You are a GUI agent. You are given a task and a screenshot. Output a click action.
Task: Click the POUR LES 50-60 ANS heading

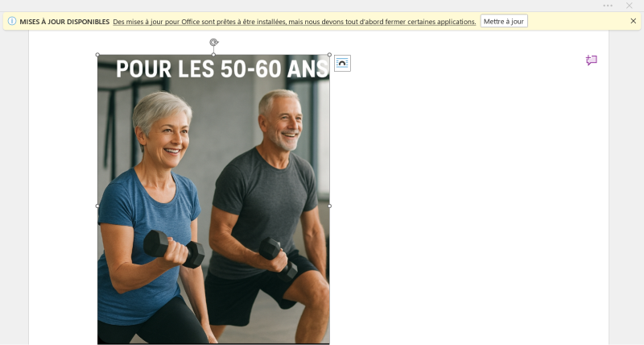pos(222,69)
